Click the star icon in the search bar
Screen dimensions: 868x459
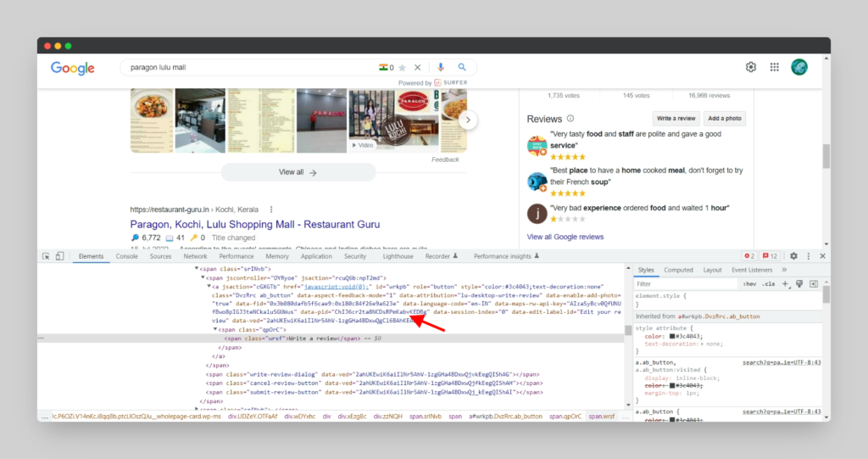pyautogui.click(x=403, y=68)
